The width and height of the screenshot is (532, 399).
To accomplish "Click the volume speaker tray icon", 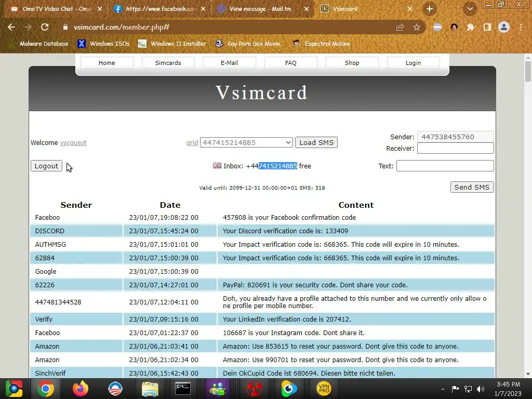I will click(x=481, y=389).
